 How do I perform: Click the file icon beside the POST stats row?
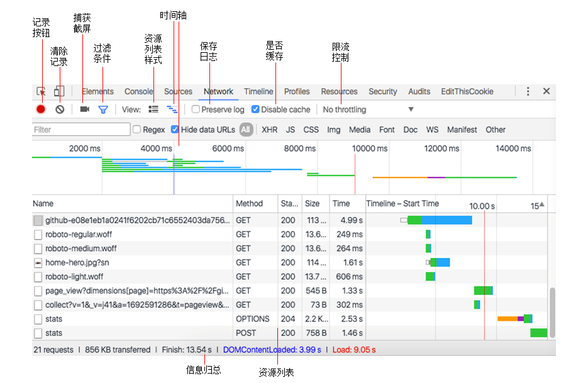(x=38, y=333)
